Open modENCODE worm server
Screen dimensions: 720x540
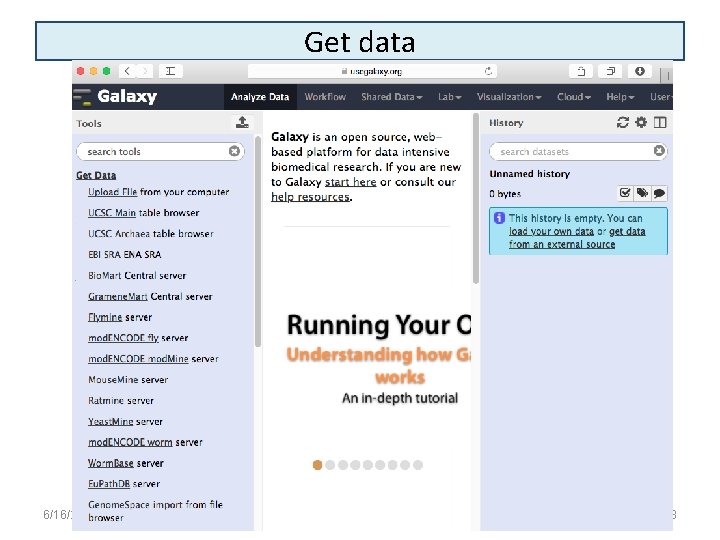(x=145, y=442)
